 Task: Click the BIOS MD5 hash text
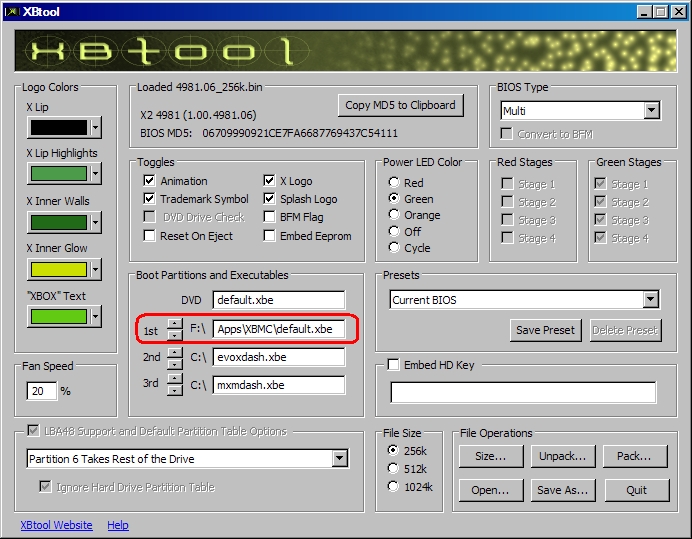(x=300, y=133)
